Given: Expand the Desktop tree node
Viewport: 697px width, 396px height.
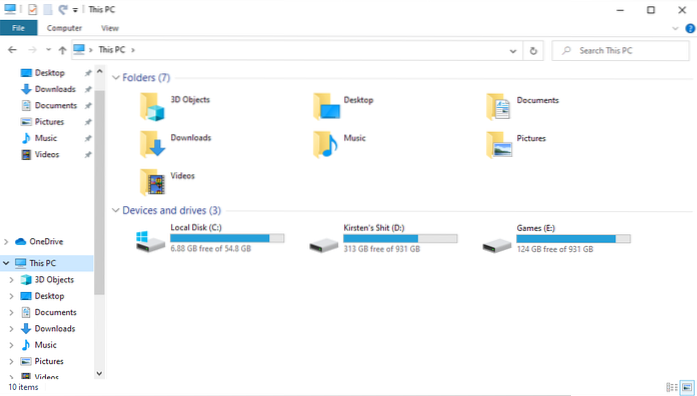Looking at the screenshot, I should coord(12,296).
